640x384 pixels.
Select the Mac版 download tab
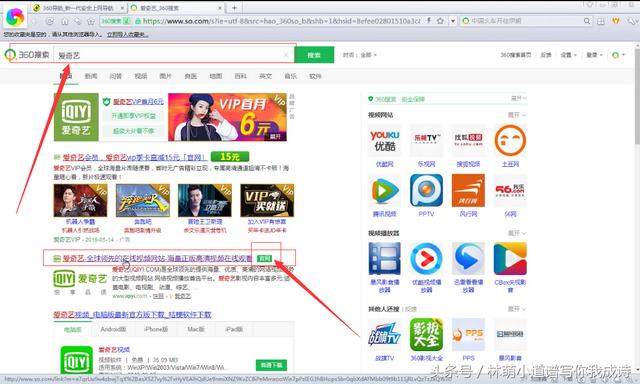point(196,329)
